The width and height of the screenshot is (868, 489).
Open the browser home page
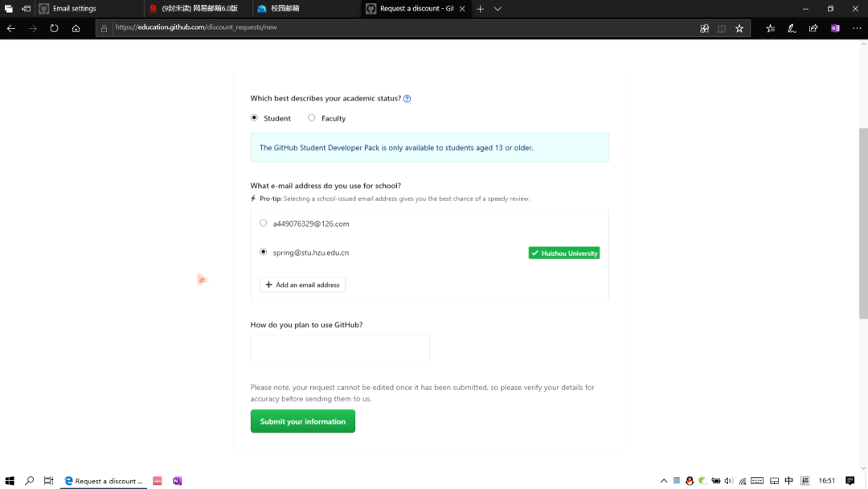[76, 28]
